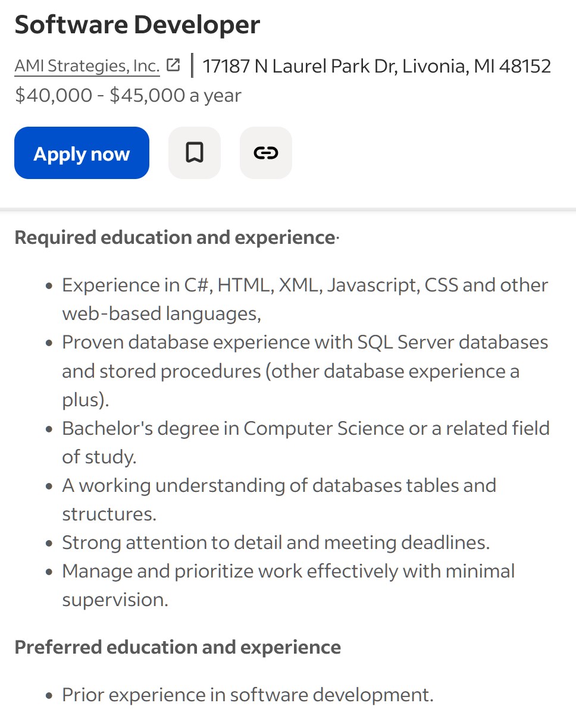Click the Strong attention to detail bullet
This screenshot has width=576, height=728.
[x=276, y=542]
